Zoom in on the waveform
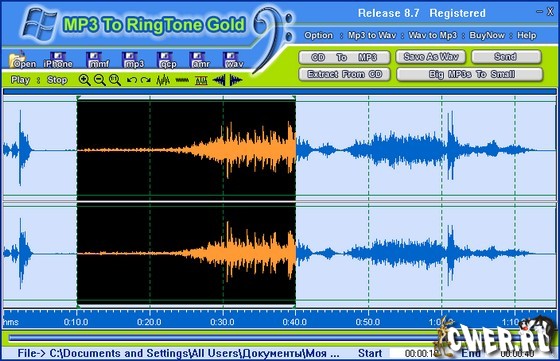 coord(84,80)
